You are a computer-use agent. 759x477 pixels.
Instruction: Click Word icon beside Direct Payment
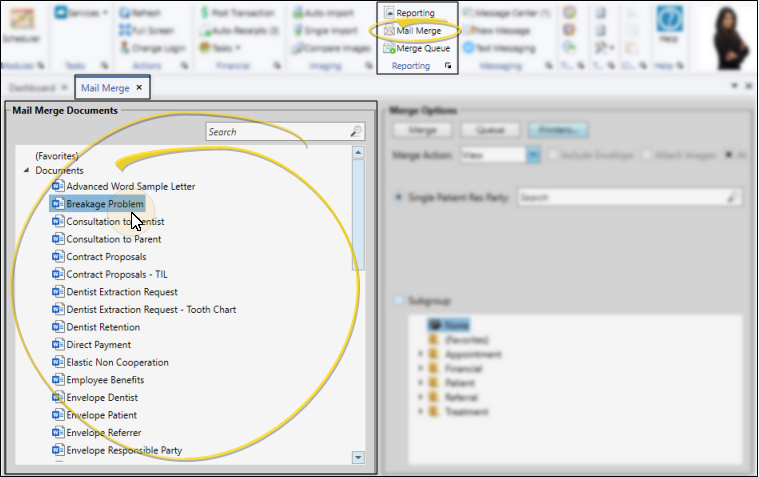tap(58, 345)
